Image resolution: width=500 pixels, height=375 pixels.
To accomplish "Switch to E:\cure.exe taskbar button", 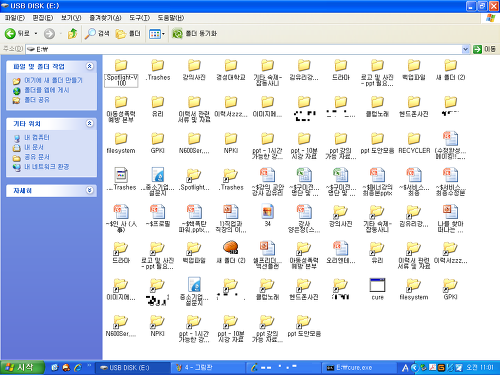I will [x=358, y=368].
